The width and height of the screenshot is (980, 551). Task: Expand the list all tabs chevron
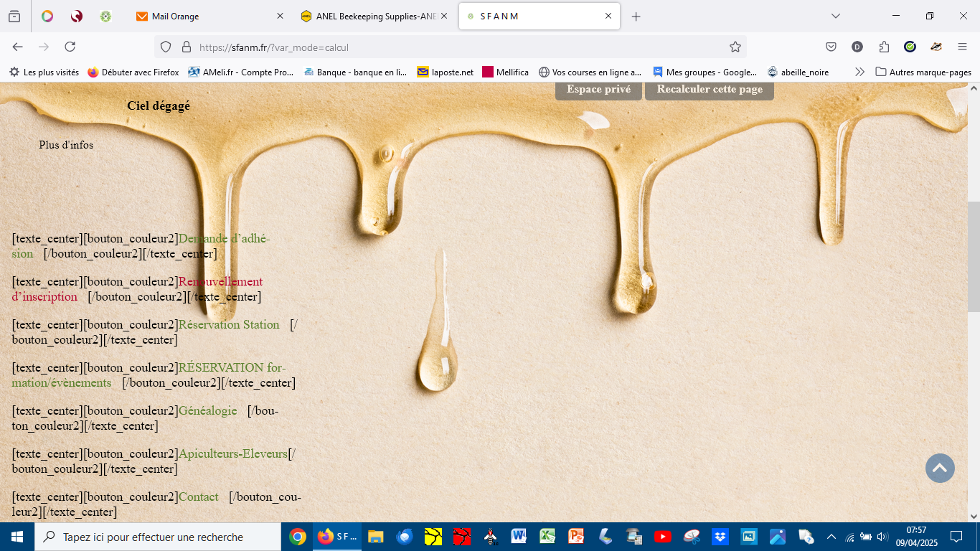click(x=836, y=16)
